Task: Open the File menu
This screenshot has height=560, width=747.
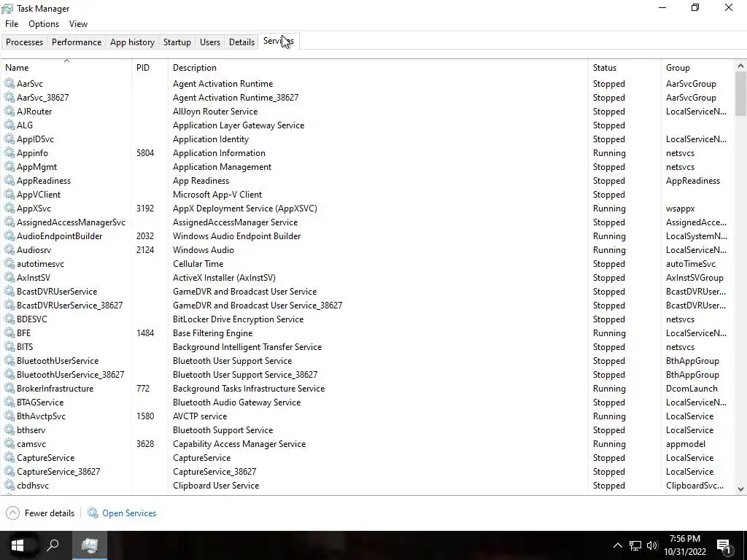Action: [12, 24]
